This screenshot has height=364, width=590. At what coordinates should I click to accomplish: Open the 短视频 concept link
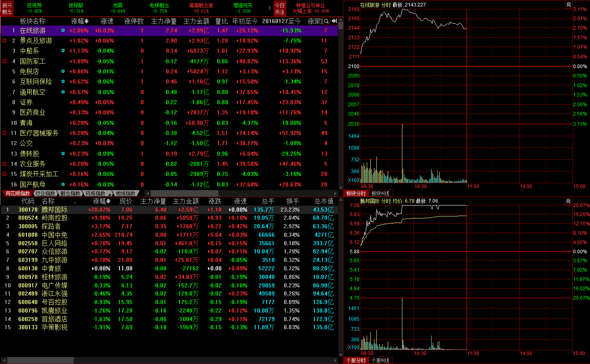pyautogui.click(x=34, y=6)
